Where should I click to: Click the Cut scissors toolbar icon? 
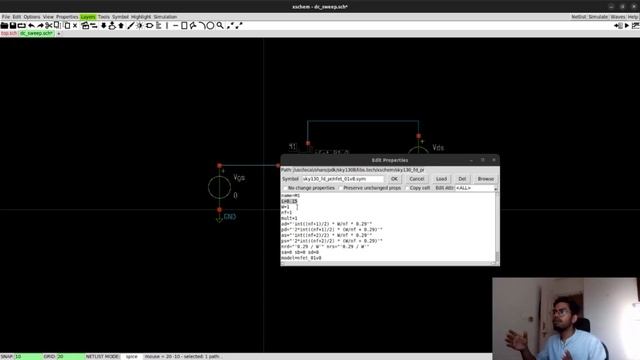click(x=48, y=25)
